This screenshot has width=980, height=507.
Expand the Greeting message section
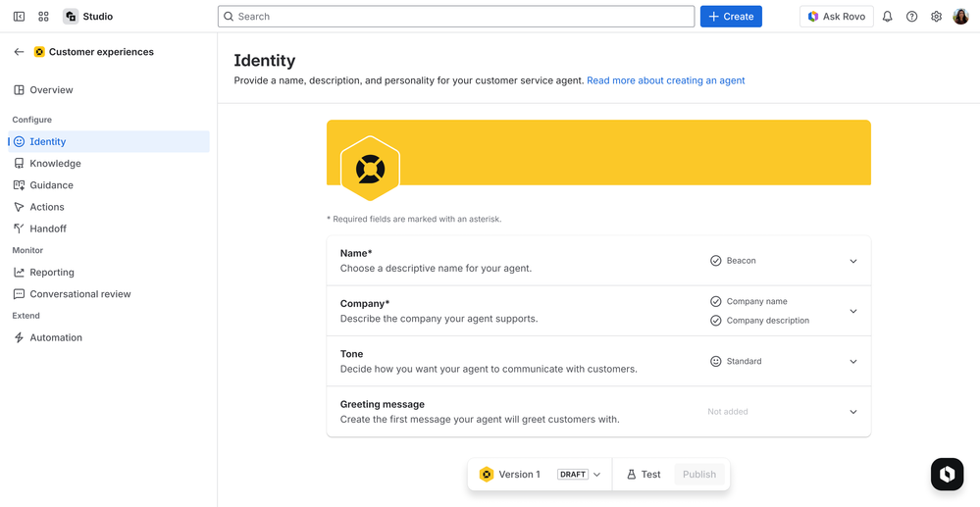pos(852,412)
